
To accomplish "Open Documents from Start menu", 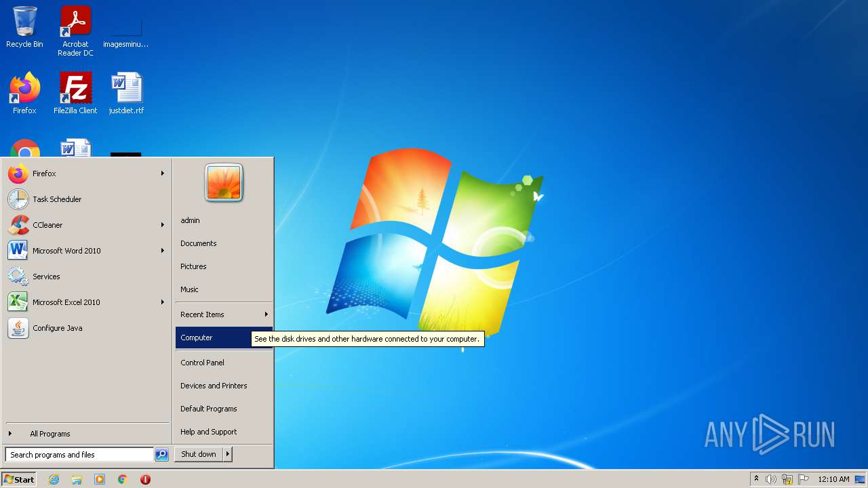I will (224, 243).
